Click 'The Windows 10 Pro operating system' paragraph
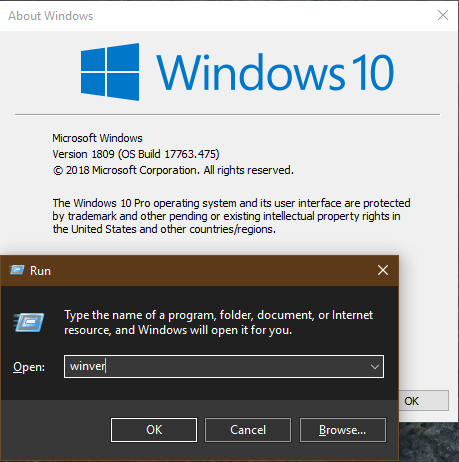Viewport: 459px width, 462px height. point(231,216)
